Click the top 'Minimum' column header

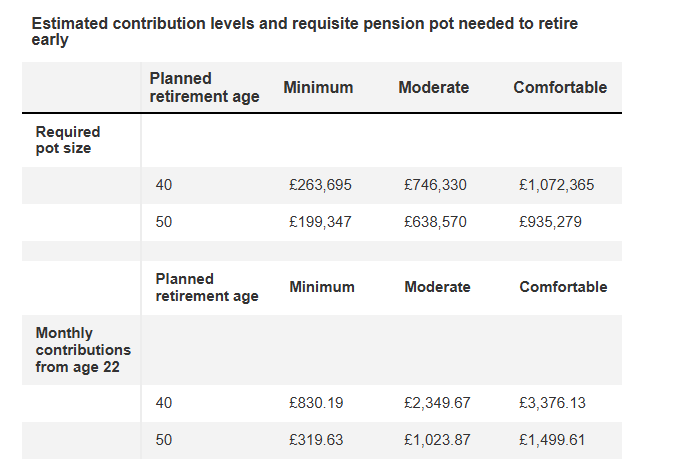(x=318, y=88)
